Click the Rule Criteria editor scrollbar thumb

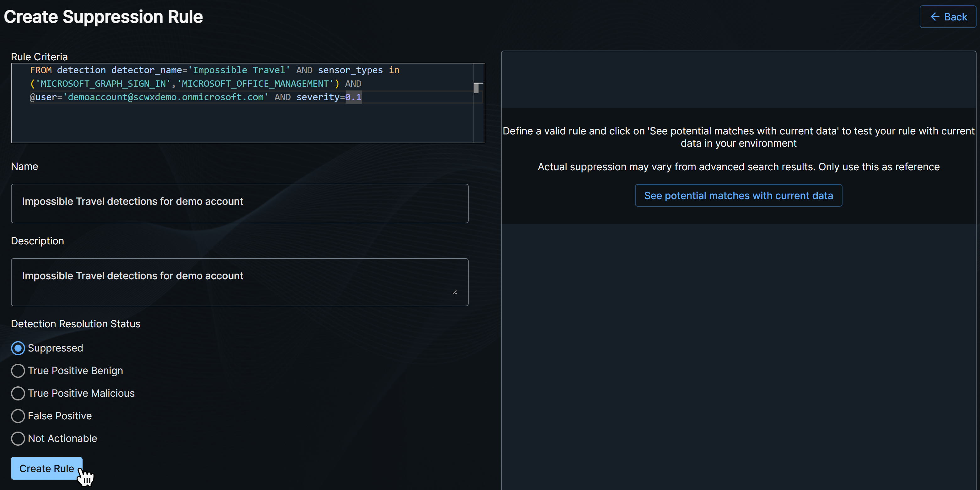476,88
